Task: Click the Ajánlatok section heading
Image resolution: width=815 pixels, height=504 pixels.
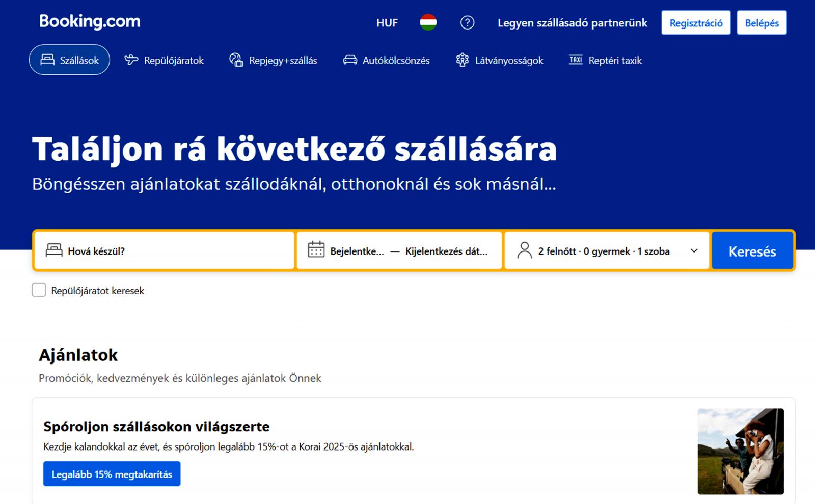Action: [x=78, y=355]
